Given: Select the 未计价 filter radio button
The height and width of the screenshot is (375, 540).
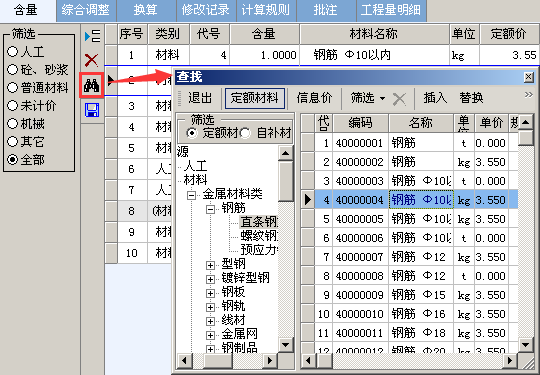Looking at the screenshot, I should click(12, 105).
